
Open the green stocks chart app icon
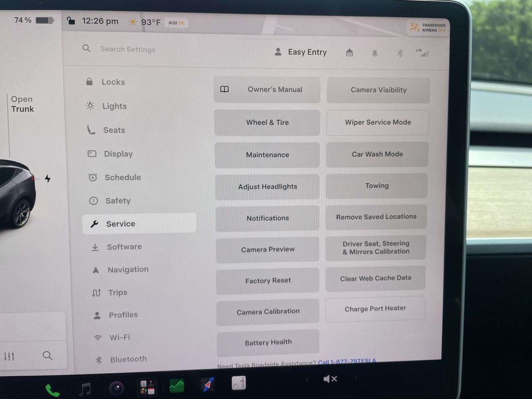click(x=177, y=386)
